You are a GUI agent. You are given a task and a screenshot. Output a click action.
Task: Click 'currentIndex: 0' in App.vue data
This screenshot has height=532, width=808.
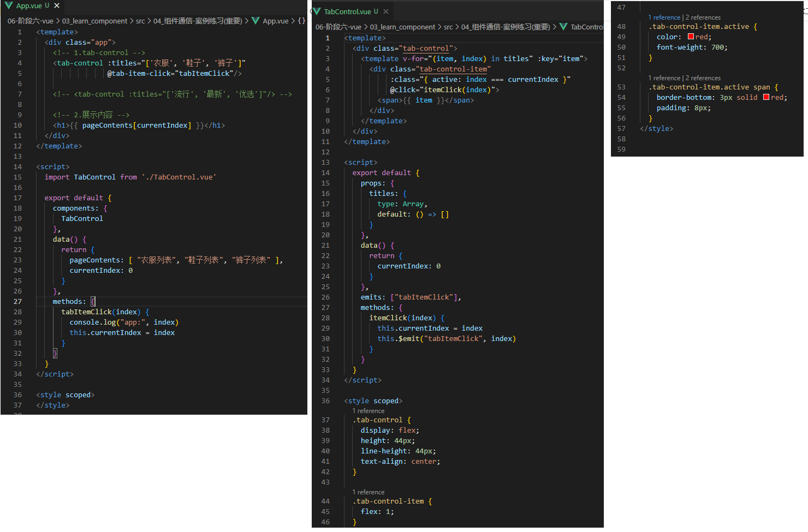101,270
